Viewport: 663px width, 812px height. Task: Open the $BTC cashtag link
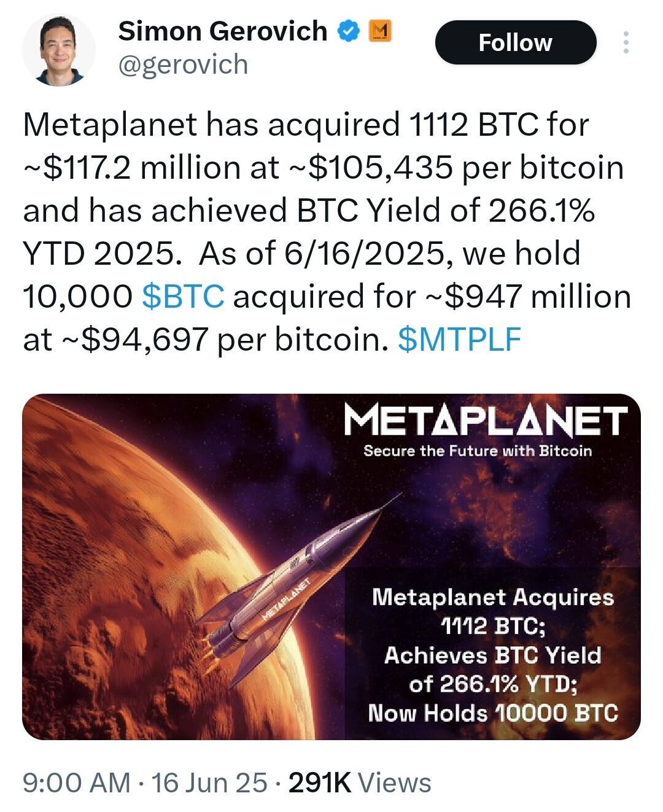click(x=183, y=296)
